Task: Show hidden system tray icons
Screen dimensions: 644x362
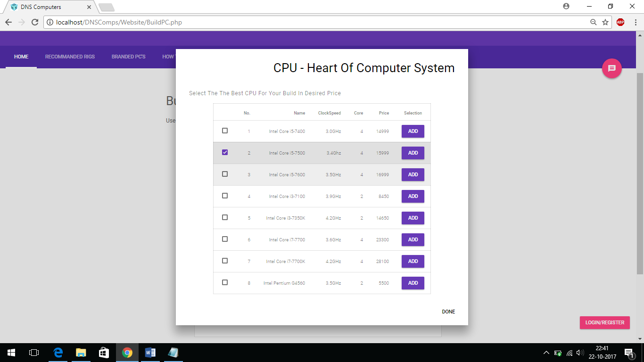Action: [x=546, y=353]
